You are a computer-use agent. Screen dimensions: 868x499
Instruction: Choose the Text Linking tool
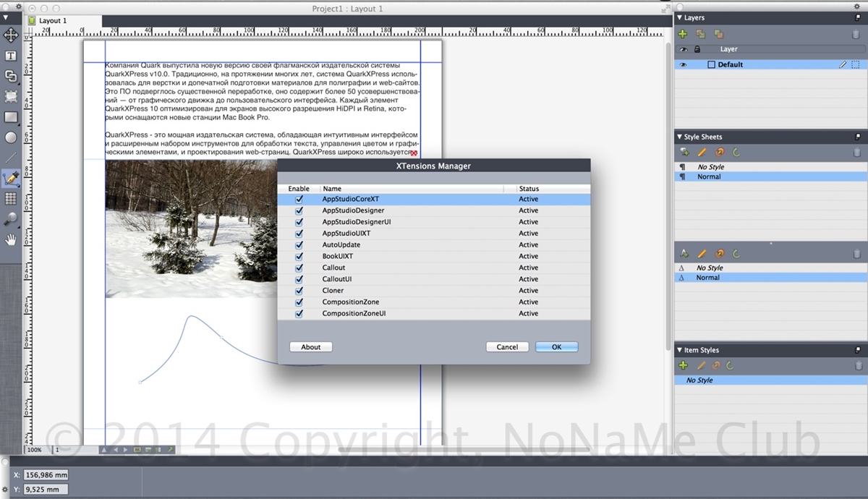[x=11, y=76]
